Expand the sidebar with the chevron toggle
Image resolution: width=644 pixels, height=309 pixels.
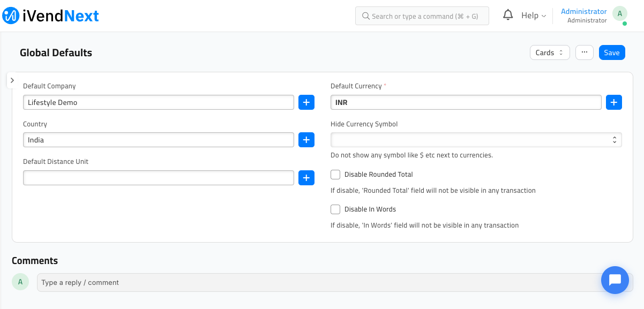click(12, 80)
